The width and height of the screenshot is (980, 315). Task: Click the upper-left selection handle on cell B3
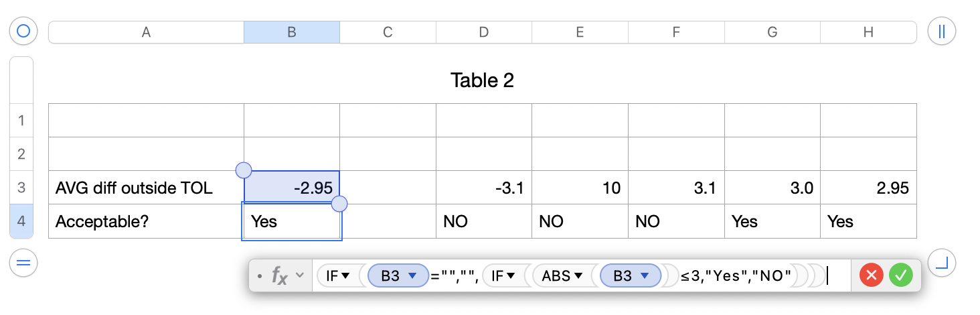244,170
